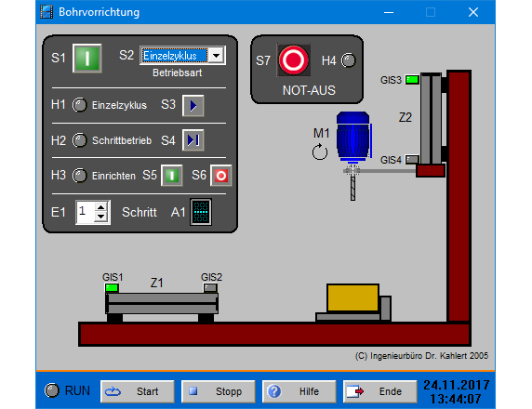Click the S4 step forward button
Viewport: 532px width, 409px height.
(x=193, y=139)
